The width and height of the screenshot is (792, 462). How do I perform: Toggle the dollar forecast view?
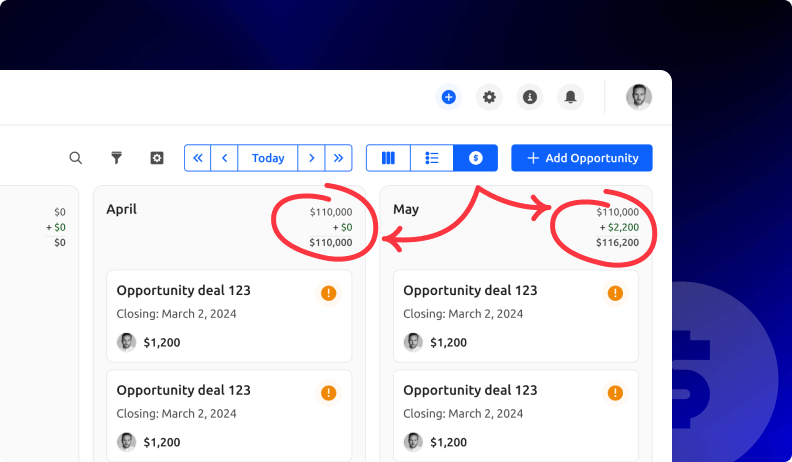coord(476,158)
